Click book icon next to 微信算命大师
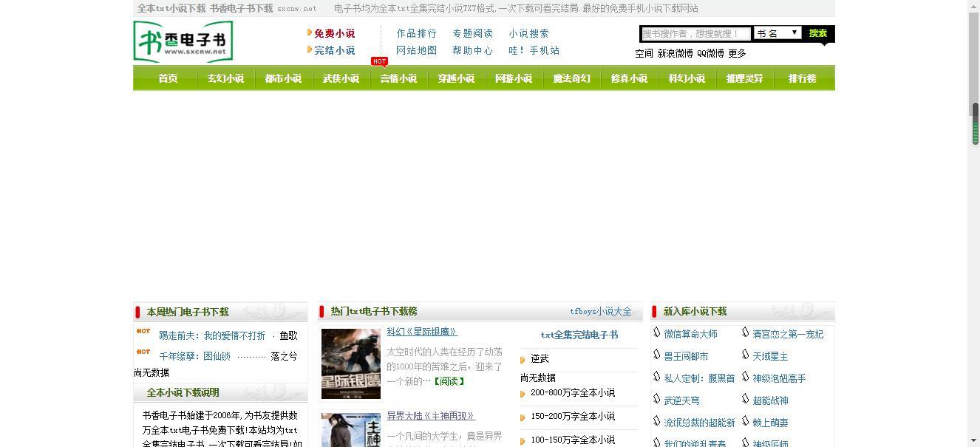This screenshot has height=447, width=980. pos(656,333)
